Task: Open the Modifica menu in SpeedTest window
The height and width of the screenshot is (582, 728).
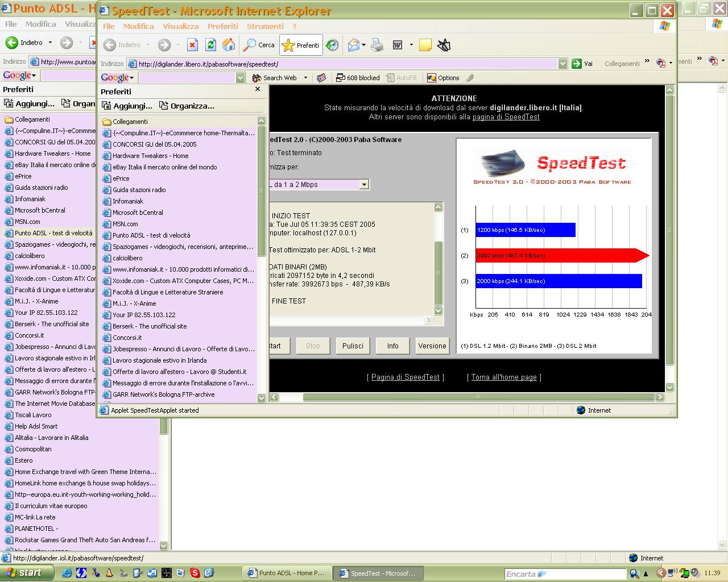Action: pos(139,26)
